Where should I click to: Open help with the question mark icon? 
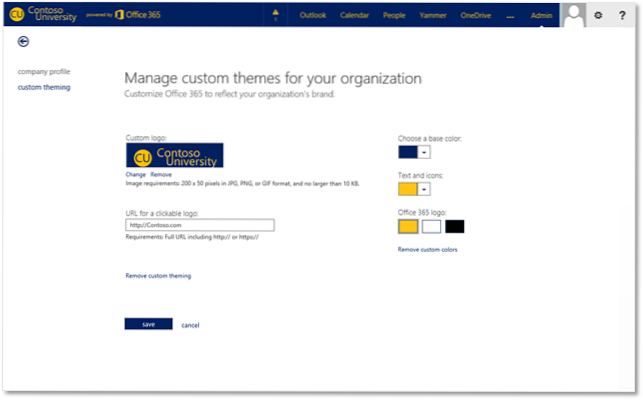tap(622, 15)
